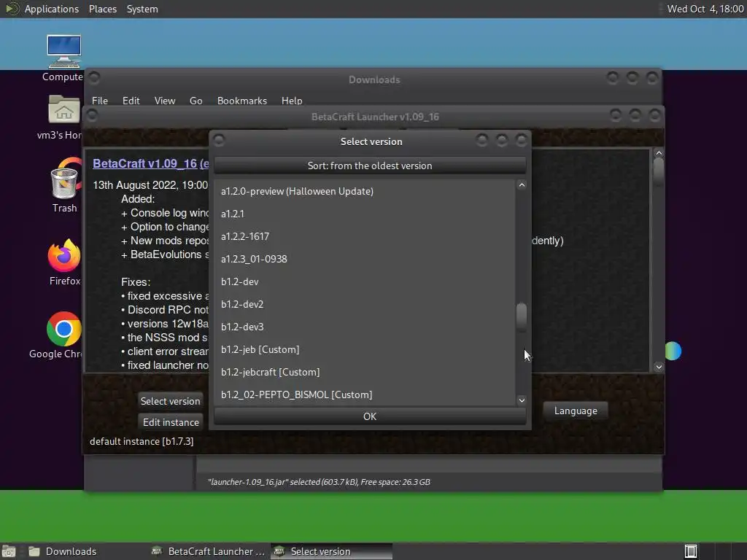Click Sort: from the oldest version button
747x560 pixels.
coord(370,166)
